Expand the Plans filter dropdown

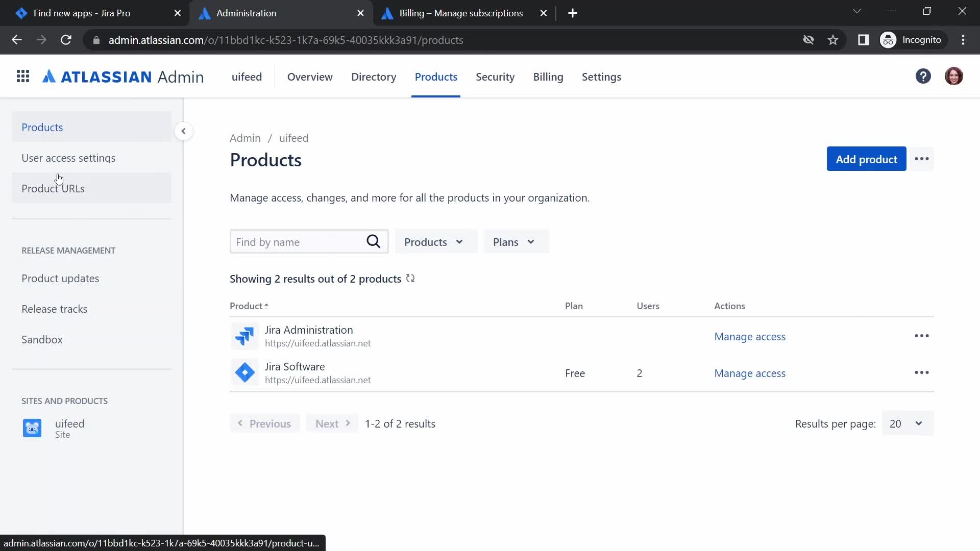tap(516, 242)
